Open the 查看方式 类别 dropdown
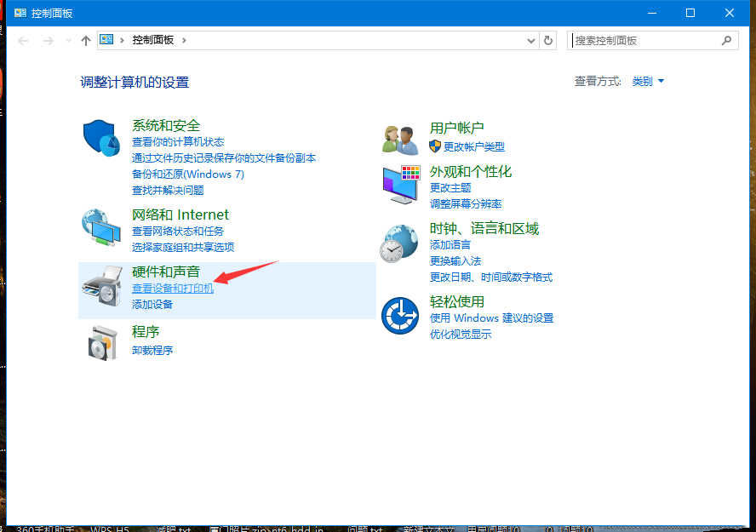Screen dimensions: 756x532 click(x=641, y=81)
